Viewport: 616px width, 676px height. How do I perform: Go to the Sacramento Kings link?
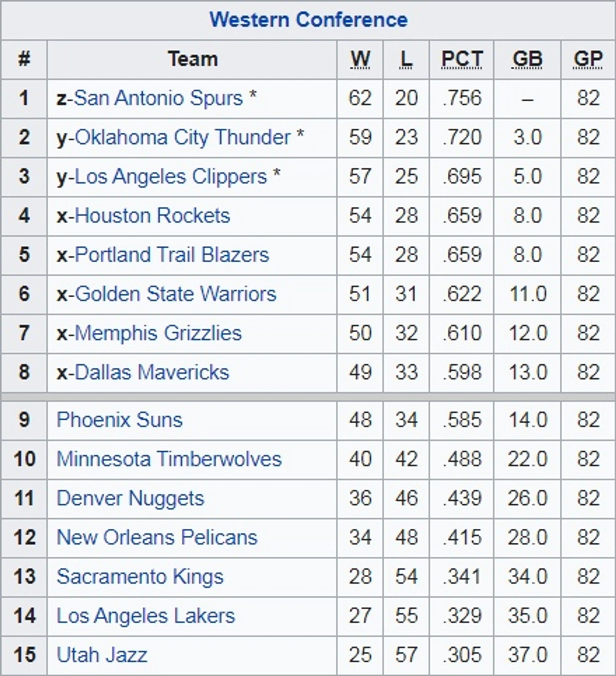pos(140,577)
